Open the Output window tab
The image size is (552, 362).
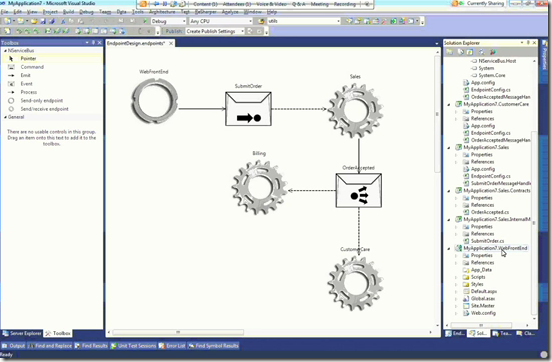(13, 346)
